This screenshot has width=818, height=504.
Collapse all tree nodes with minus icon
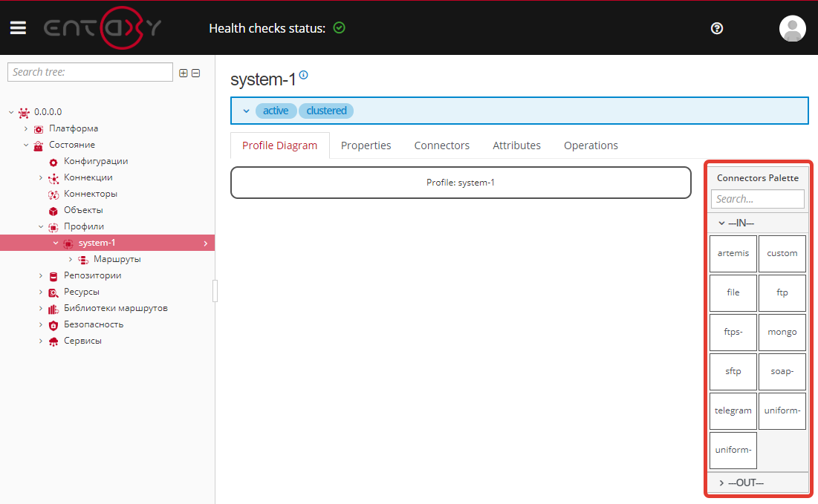click(196, 73)
